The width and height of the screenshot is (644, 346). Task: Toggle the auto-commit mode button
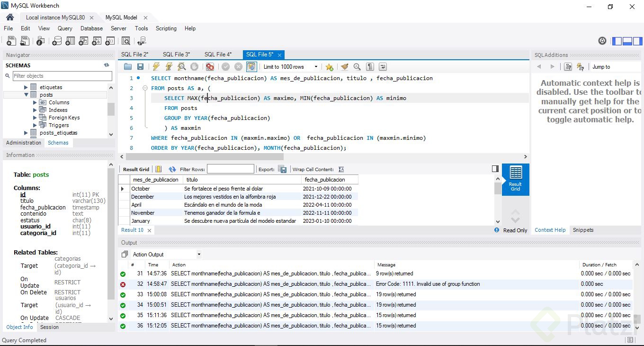251,67
